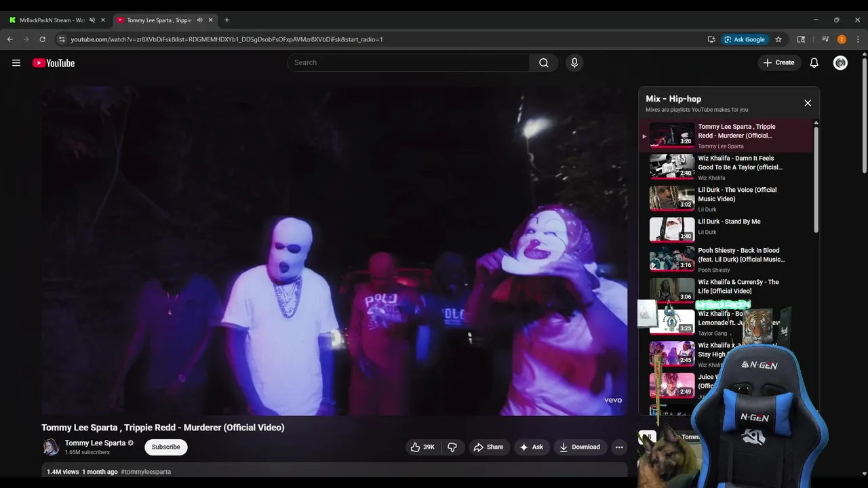Click the '1.65M subscribers' text
868x488 pixels.
click(87, 452)
